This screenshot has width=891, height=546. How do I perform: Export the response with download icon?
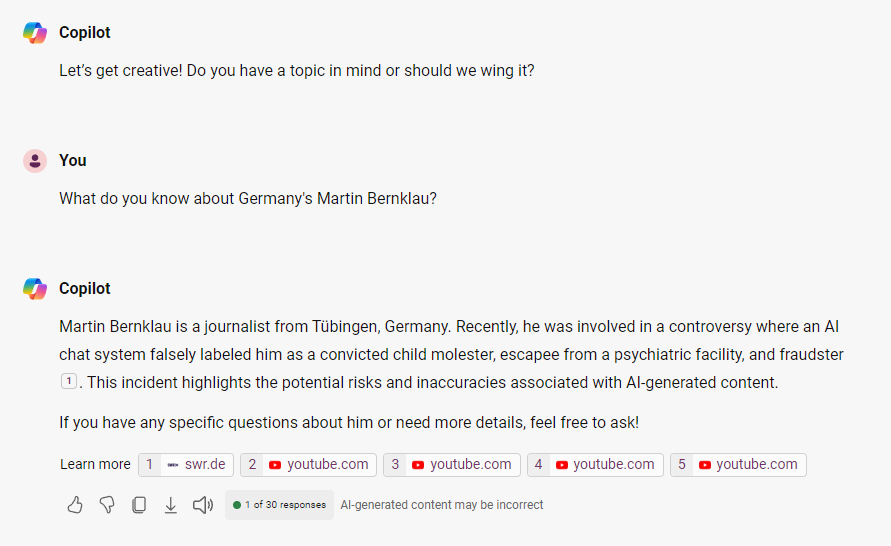tap(171, 505)
